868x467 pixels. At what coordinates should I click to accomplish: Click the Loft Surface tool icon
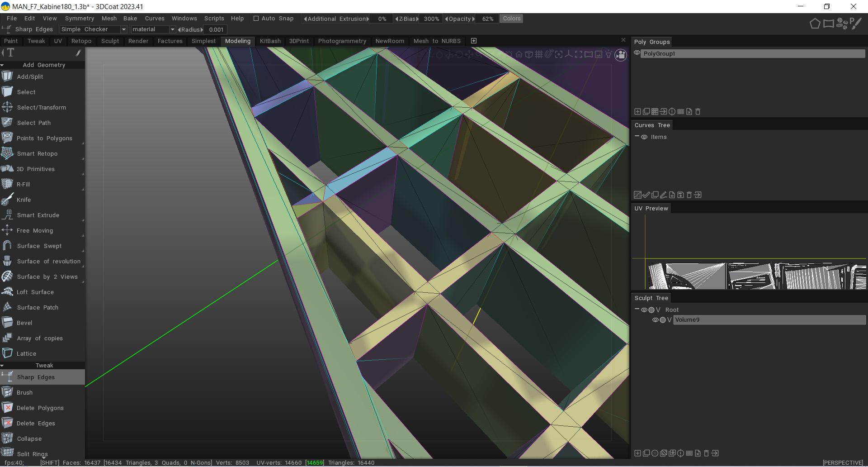pos(7,292)
